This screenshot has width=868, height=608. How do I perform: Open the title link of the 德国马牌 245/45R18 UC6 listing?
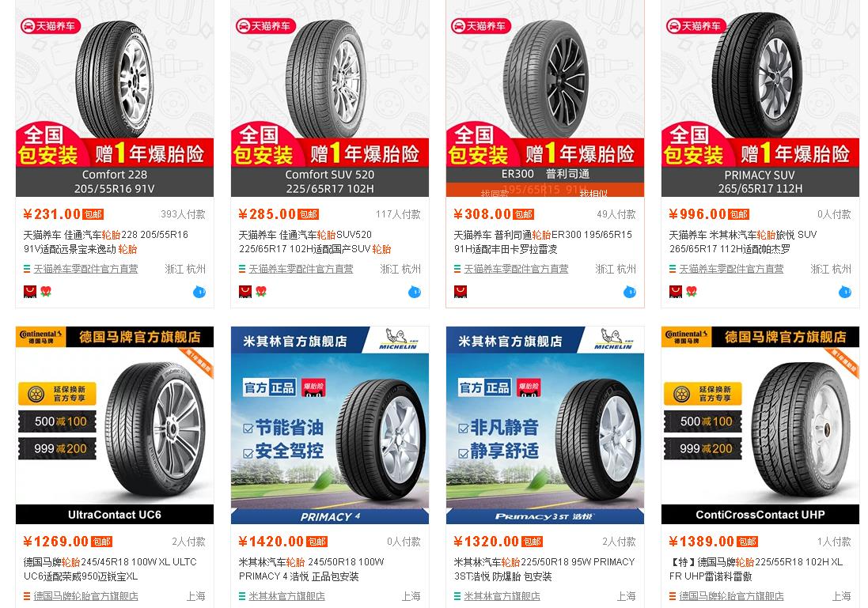point(110,568)
